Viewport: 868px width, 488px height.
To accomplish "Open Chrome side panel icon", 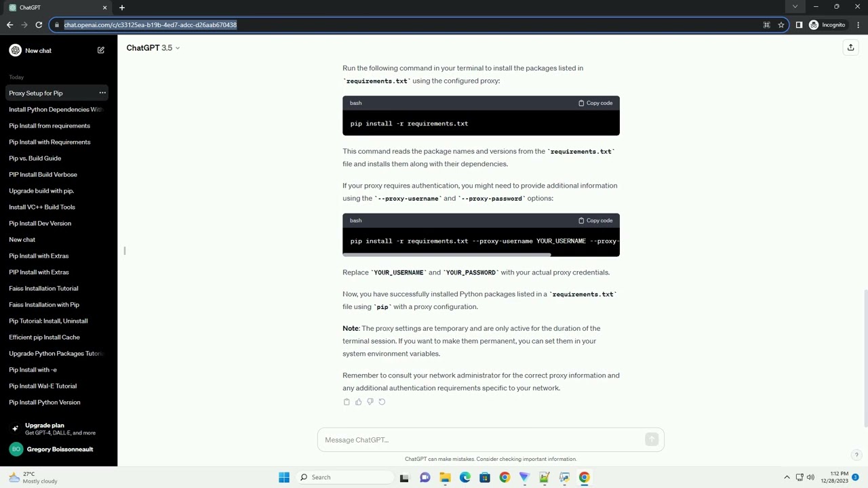I will 799,25.
